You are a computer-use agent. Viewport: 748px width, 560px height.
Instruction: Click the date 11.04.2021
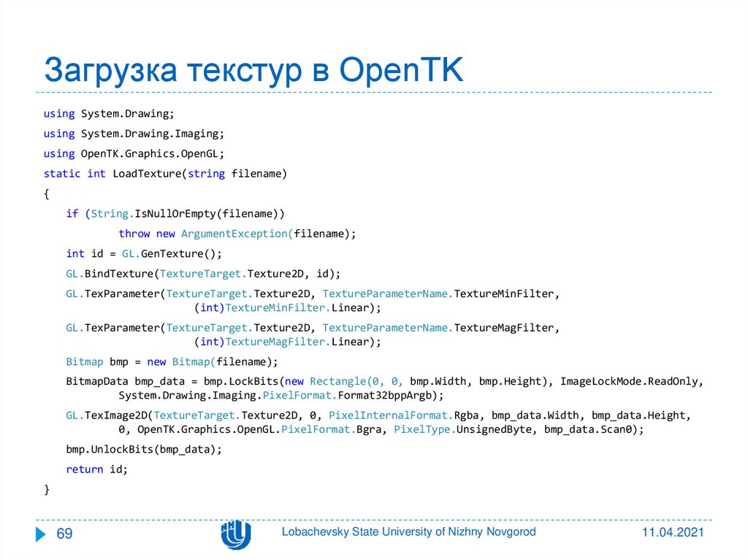(673, 532)
